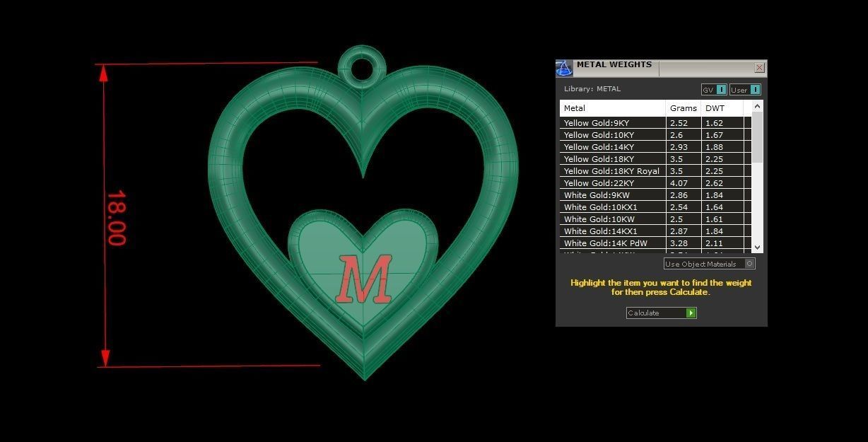
Task: Select the Yellow Gold:22KY row
Action: point(655,183)
